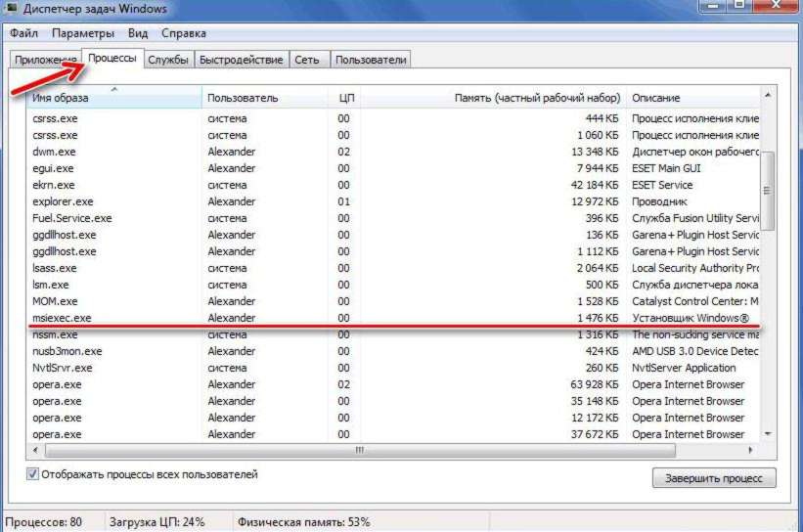Screen dimensions: 803x532
Task: Click the vertical scrollbar up arrow
Action: pyautogui.click(x=768, y=95)
